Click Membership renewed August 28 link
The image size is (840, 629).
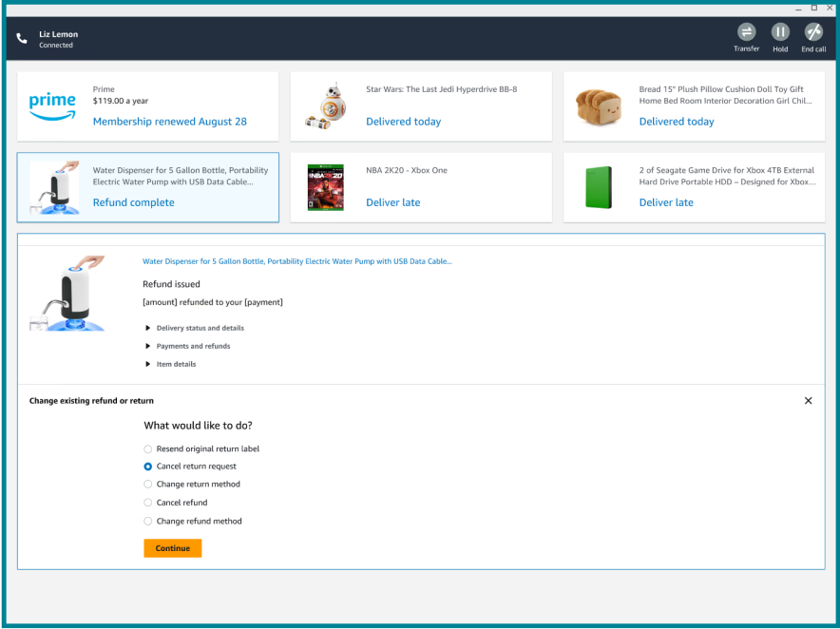169,122
